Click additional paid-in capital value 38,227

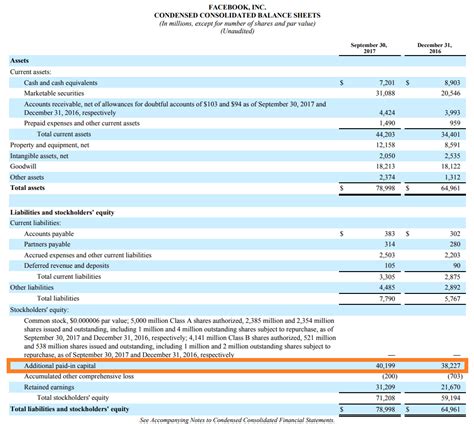point(451,366)
